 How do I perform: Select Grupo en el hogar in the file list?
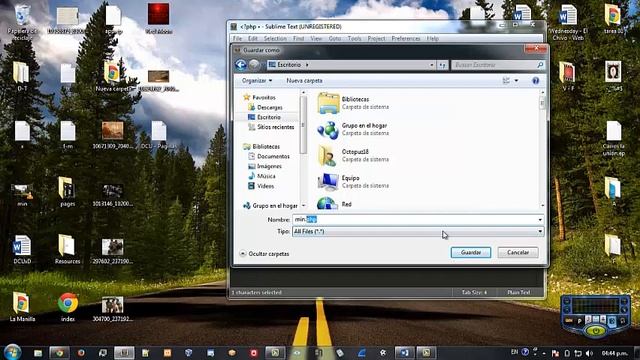click(x=355, y=129)
